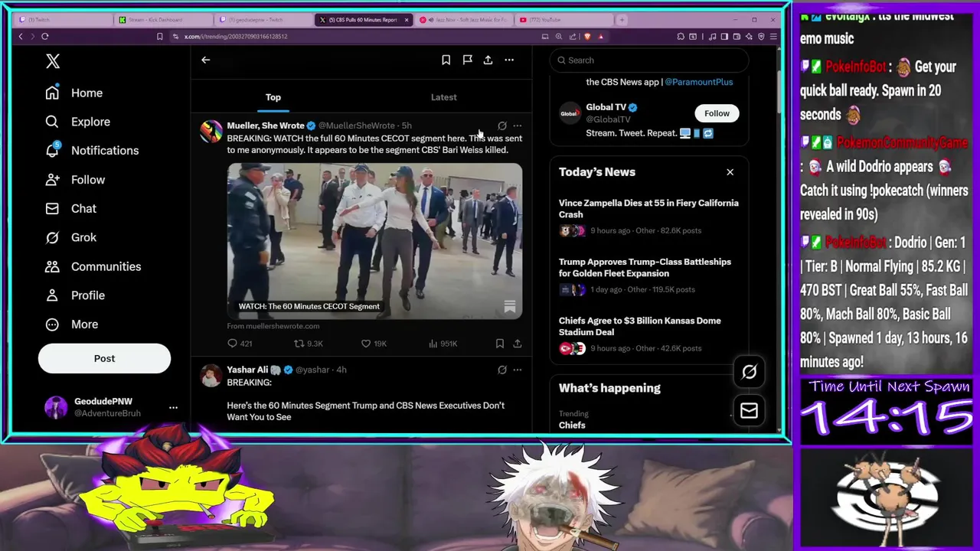The height and width of the screenshot is (551, 980).
Task: Click the Post button
Action: coord(104,358)
